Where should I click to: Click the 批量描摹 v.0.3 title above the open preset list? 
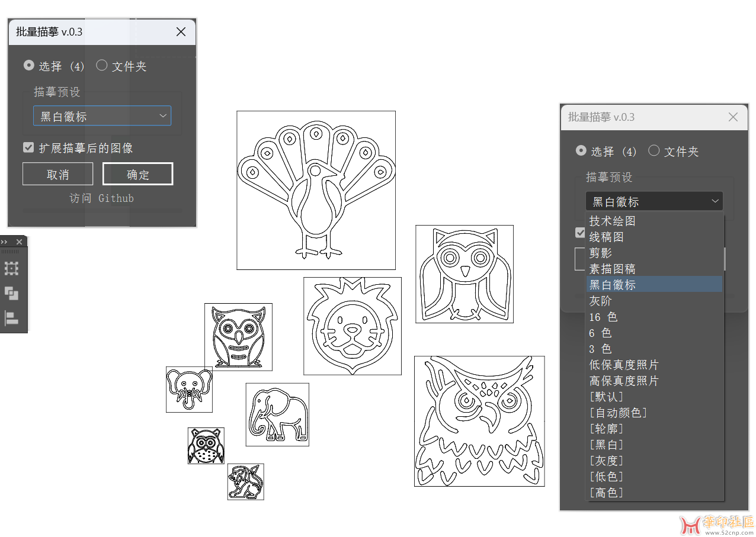click(x=601, y=117)
